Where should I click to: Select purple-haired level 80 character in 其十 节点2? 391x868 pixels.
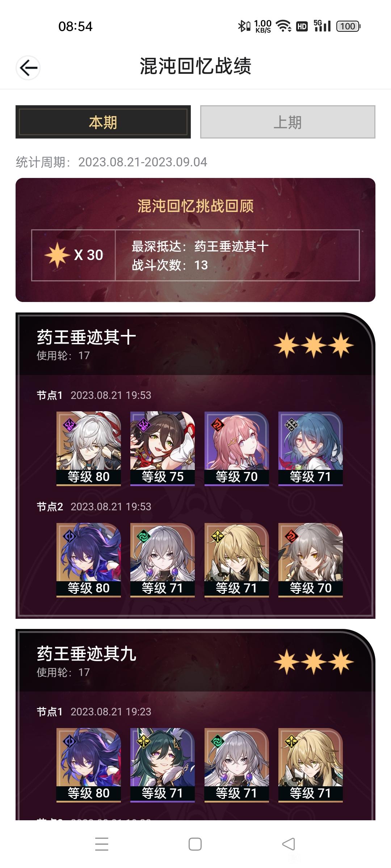coord(89,560)
